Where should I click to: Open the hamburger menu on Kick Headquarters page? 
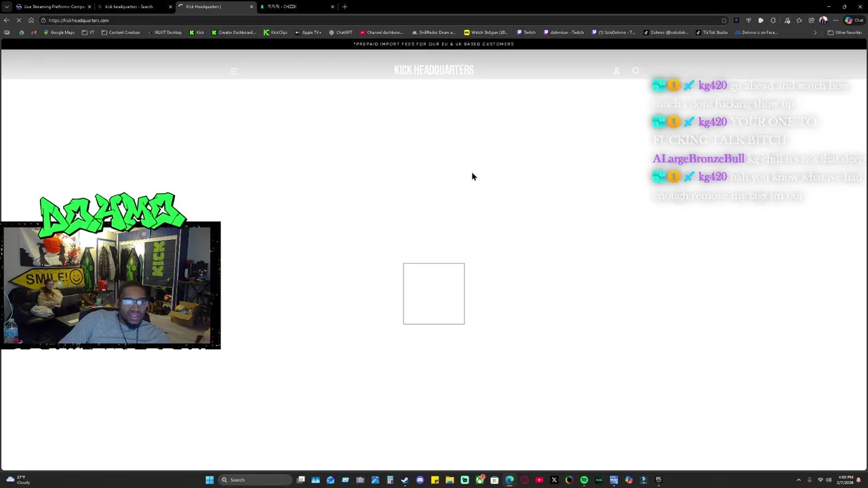tap(234, 70)
